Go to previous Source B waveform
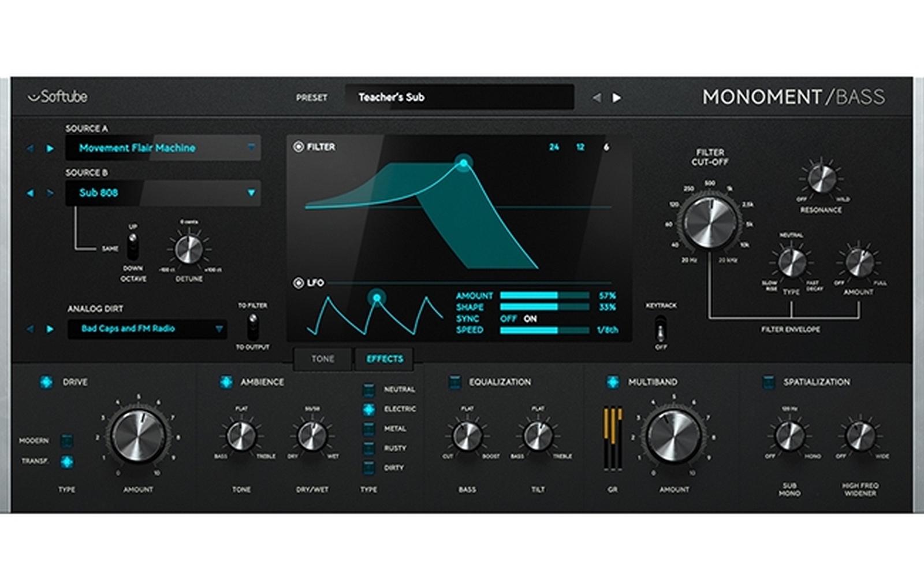Viewport: 924px width, 582px height. (x=30, y=193)
